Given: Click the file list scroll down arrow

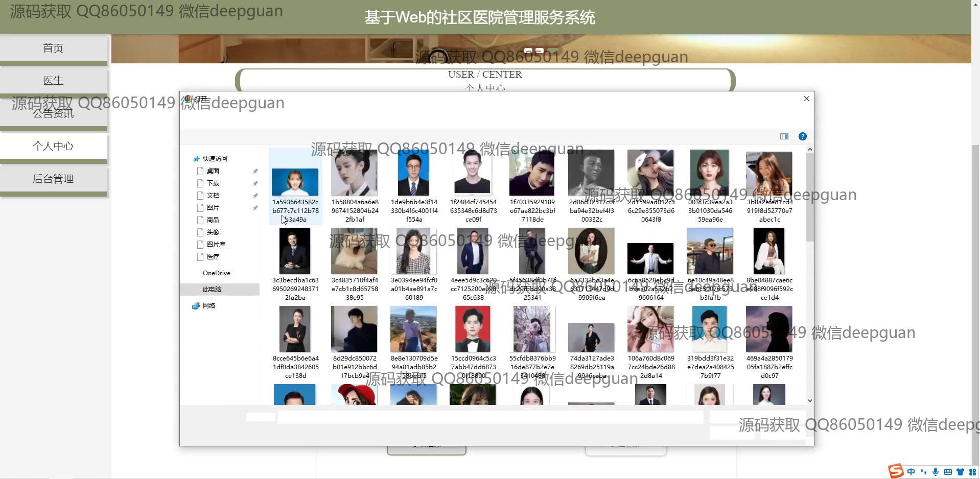Looking at the screenshot, I should (x=809, y=401).
